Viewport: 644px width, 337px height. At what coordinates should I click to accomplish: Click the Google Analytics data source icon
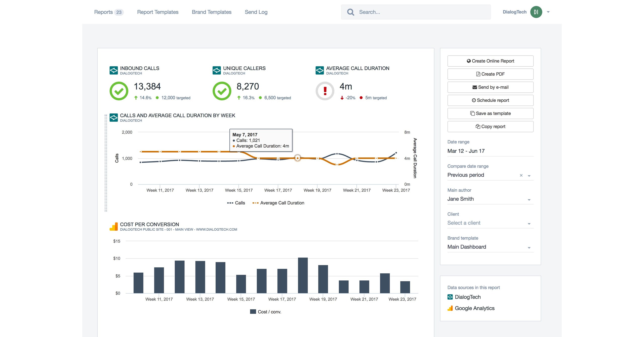450,308
